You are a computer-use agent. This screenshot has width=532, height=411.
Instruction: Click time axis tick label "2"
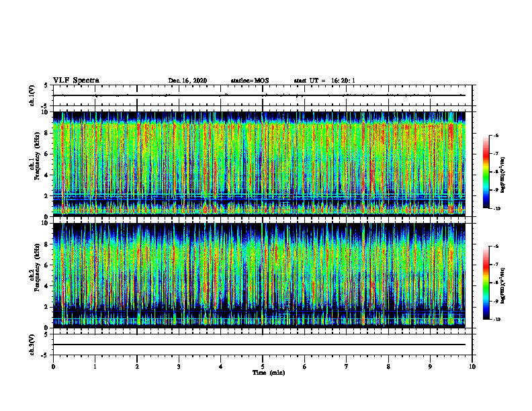137,367
